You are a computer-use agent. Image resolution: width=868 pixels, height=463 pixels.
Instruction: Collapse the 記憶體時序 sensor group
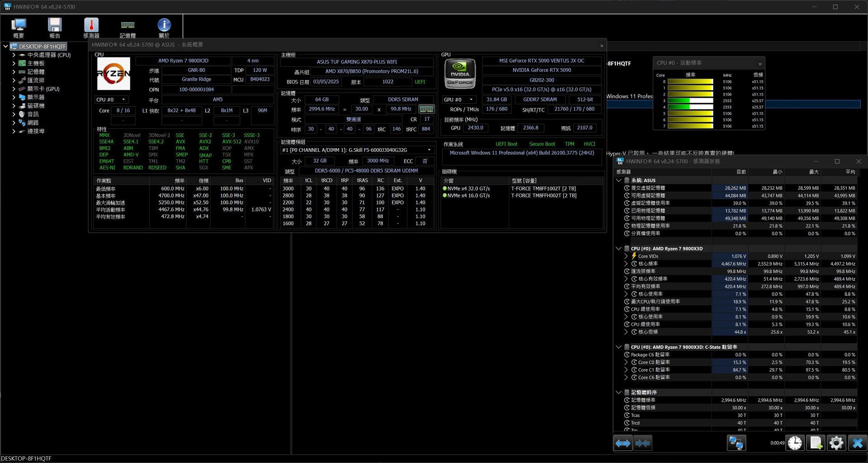click(618, 393)
